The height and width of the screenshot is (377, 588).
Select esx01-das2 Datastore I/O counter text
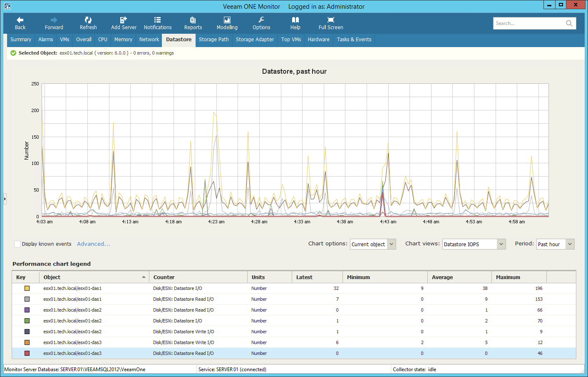[178, 321]
